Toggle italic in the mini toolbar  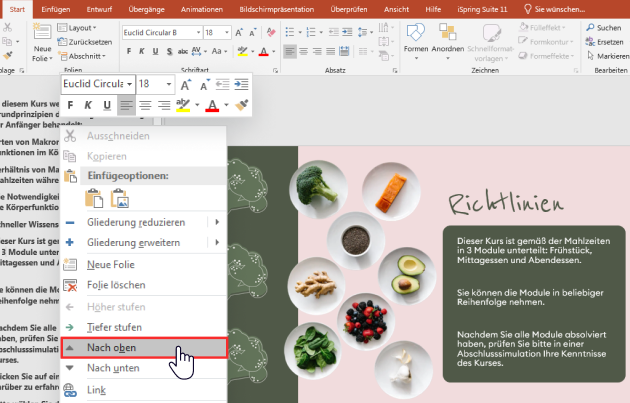coord(87,105)
